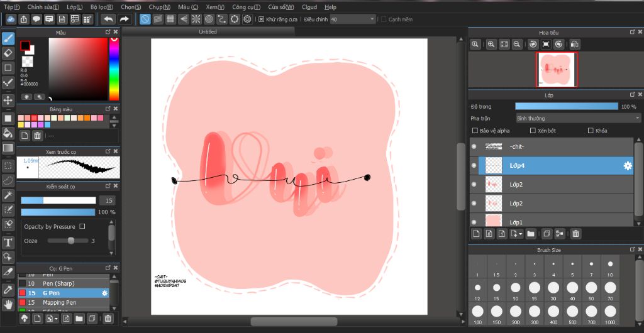Add a new layer folder
The width and height of the screenshot is (644, 333).
(x=531, y=234)
